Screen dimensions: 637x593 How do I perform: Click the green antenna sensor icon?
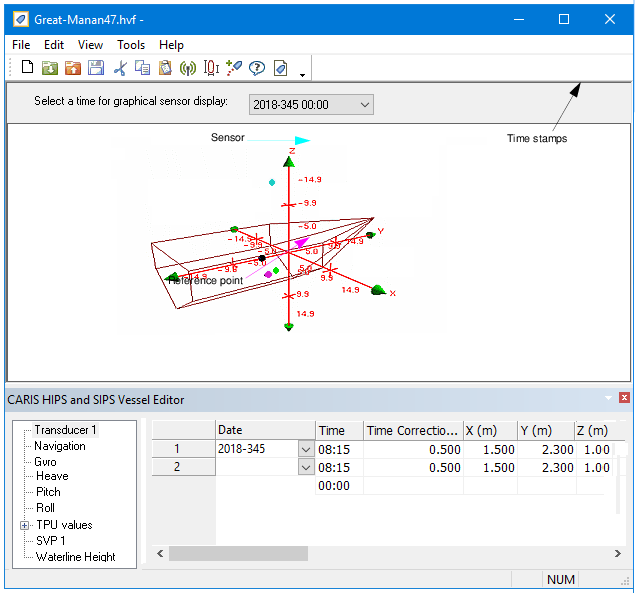coord(188,68)
